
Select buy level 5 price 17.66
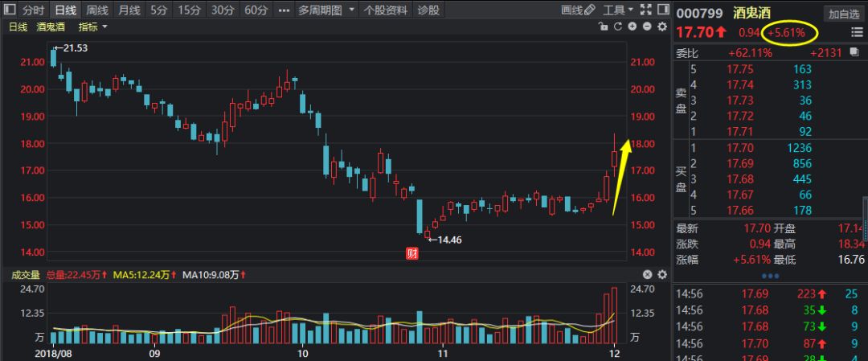pyautogui.click(x=740, y=211)
